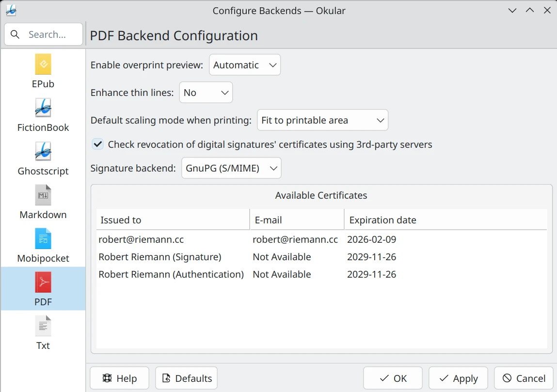The width and height of the screenshot is (557, 392).
Task: Open the Markdown backend icon
Action: (43, 195)
